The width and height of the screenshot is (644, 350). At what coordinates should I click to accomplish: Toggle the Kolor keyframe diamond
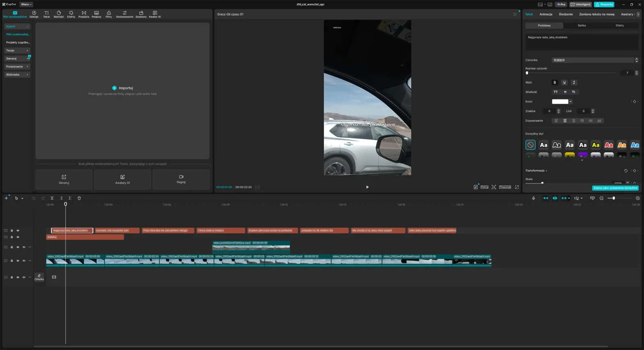click(634, 101)
